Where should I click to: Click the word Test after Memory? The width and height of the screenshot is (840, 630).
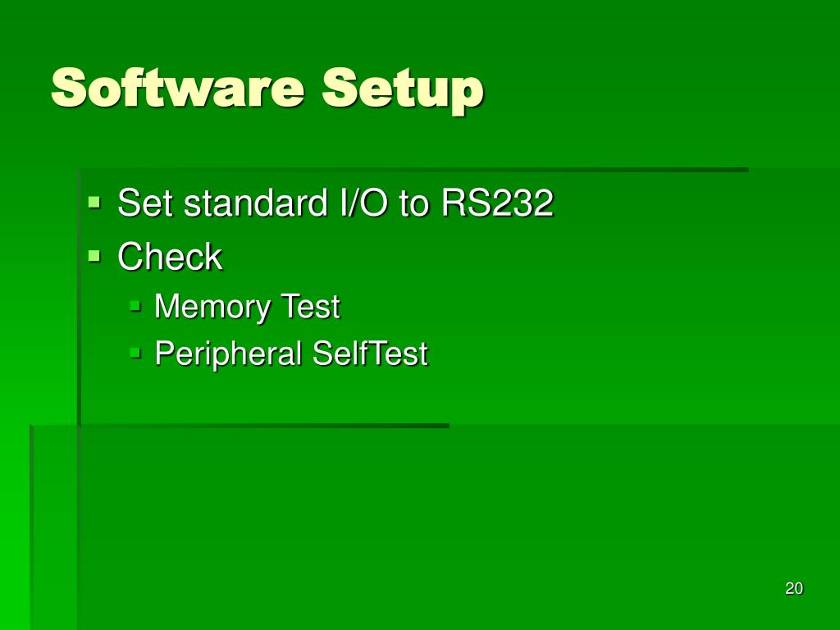pos(310,307)
